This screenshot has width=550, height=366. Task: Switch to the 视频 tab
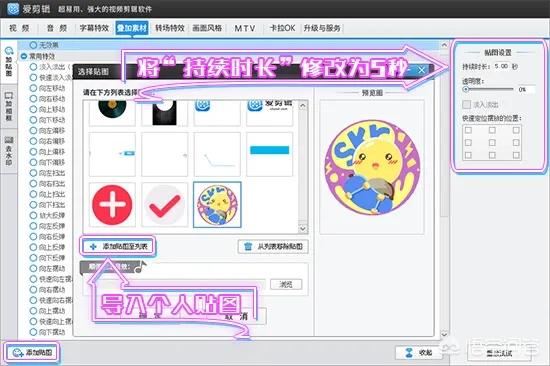[x=19, y=28]
